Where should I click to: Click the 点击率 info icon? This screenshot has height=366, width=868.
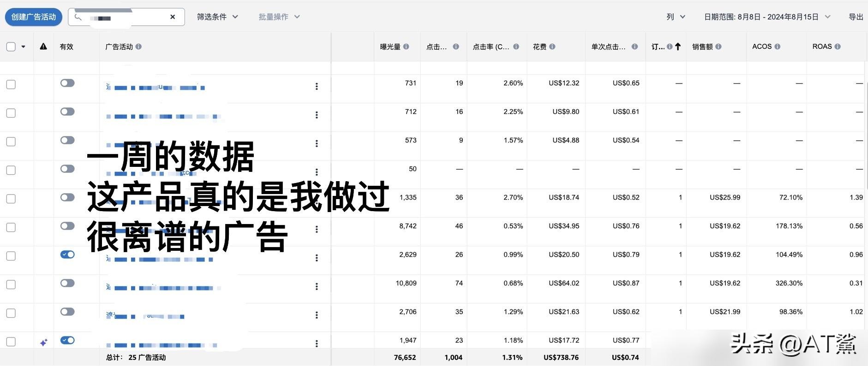coord(516,47)
